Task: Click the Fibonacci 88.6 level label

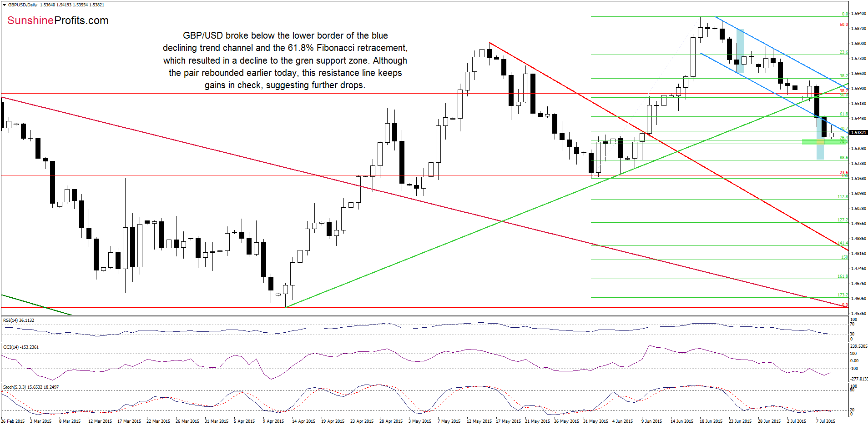Action: 843,158
